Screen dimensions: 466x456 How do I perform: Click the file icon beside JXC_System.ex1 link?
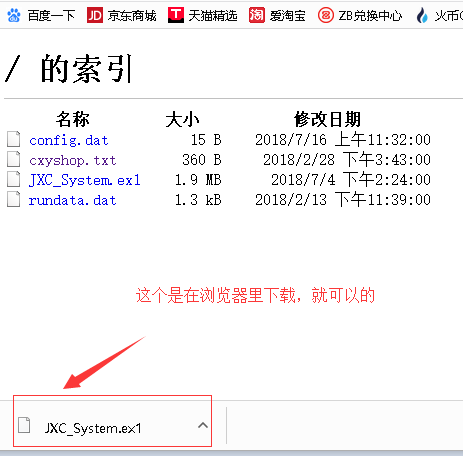tap(14, 179)
